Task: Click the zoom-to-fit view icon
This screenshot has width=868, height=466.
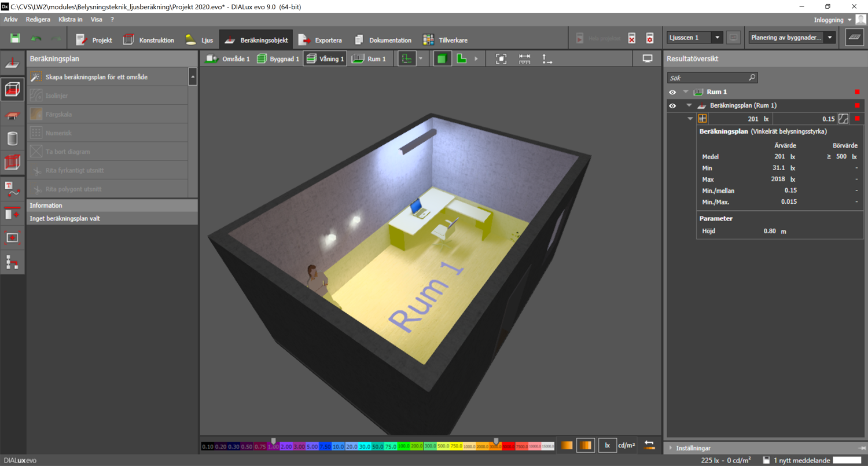Action: coord(501,58)
